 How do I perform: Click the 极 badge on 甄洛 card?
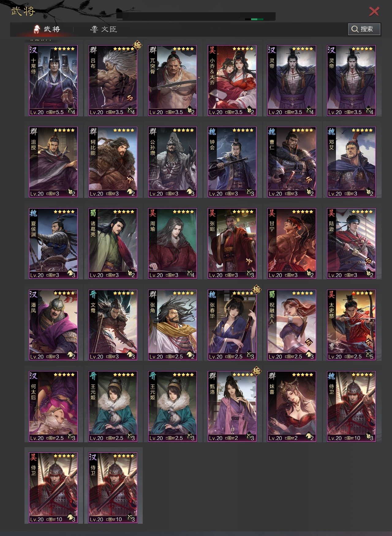256,371
